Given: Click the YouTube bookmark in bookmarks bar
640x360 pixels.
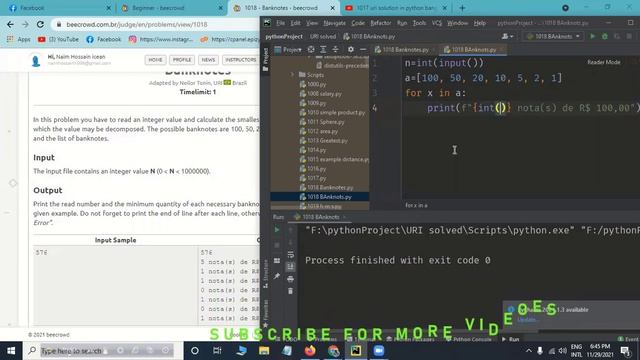Looking at the screenshot, I should (x=58, y=39).
